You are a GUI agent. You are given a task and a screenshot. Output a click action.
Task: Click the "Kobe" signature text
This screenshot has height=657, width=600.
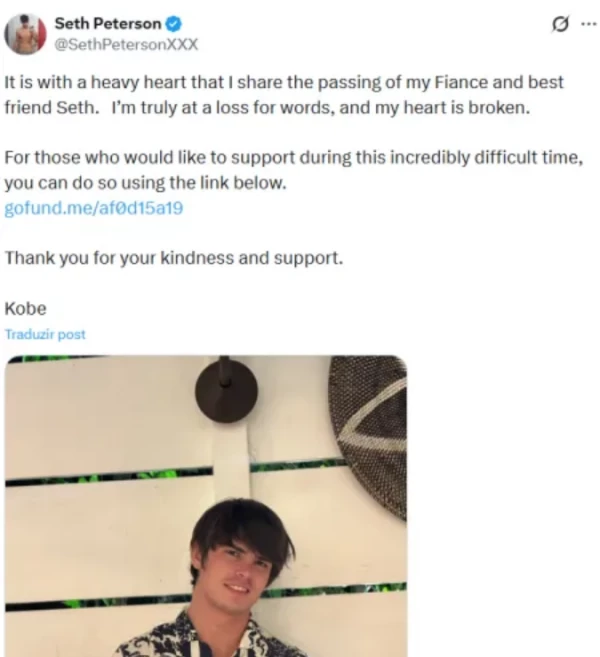pyautogui.click(x=26, y=308)
